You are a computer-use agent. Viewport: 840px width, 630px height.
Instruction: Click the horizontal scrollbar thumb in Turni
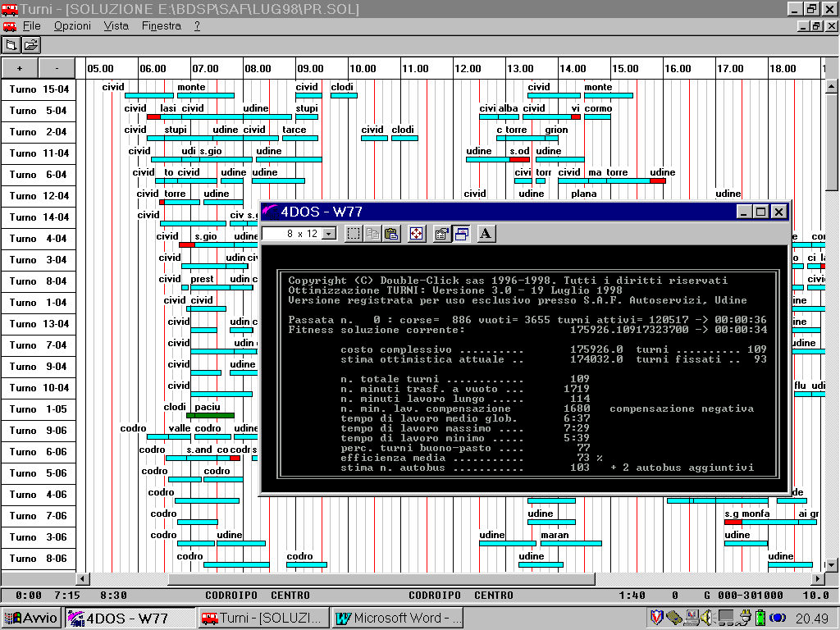(x=381, y=578)
